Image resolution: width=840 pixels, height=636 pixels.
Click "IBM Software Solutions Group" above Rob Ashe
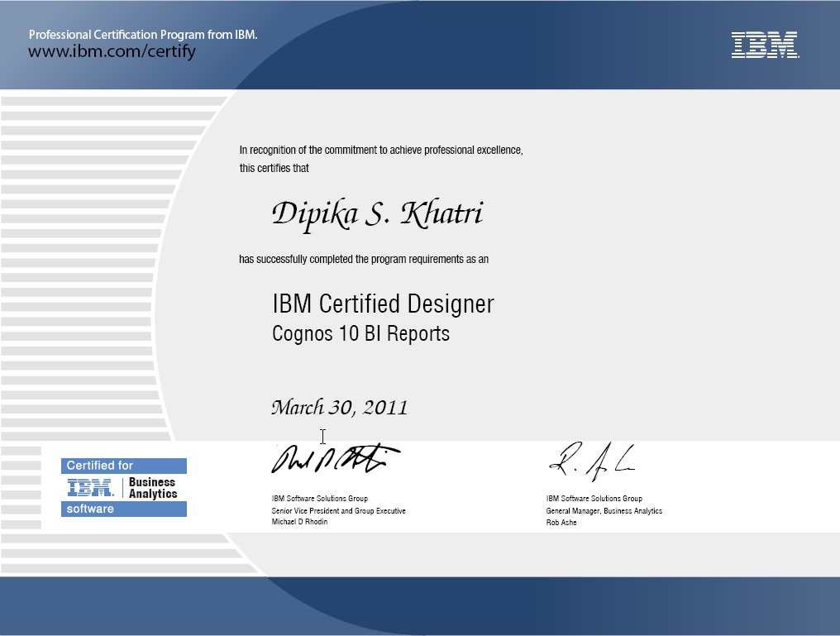coord(594,499)
